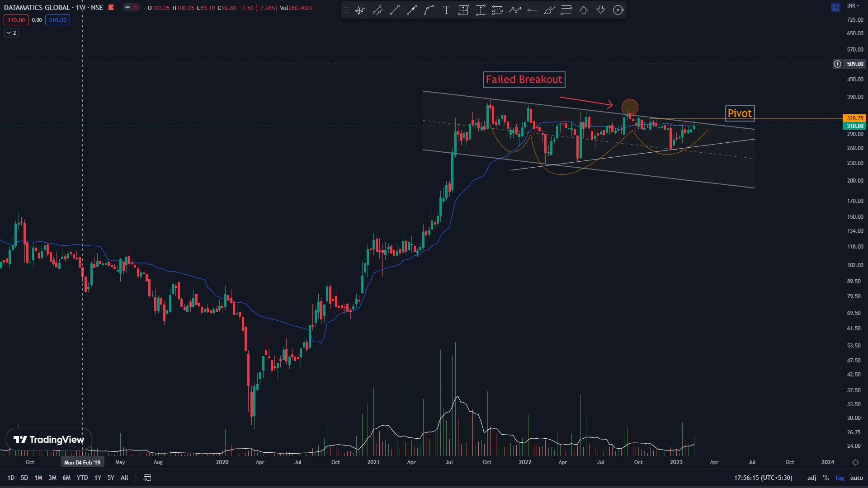
Task: Select the polyline path drawing tool
Action: click(515, 10)
